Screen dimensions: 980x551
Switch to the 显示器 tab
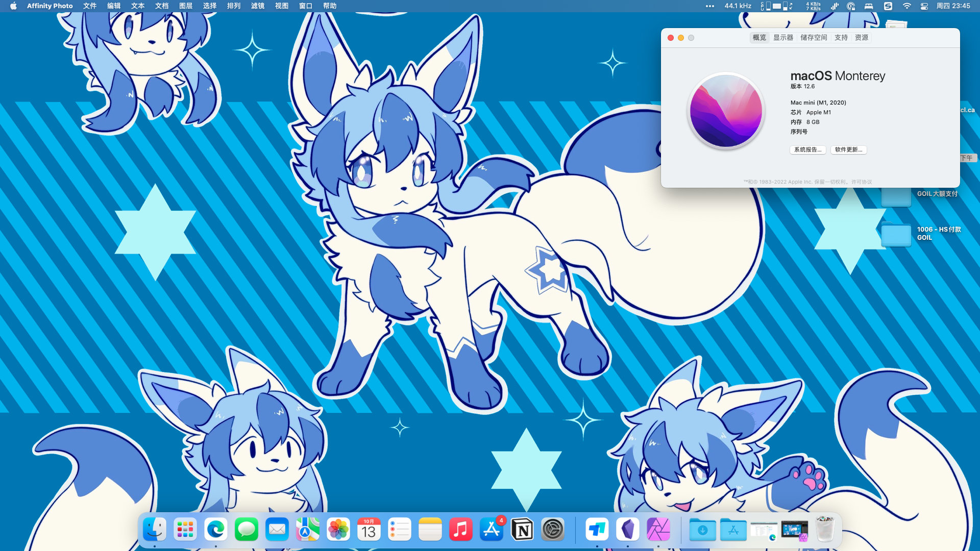tap(783, 38)
